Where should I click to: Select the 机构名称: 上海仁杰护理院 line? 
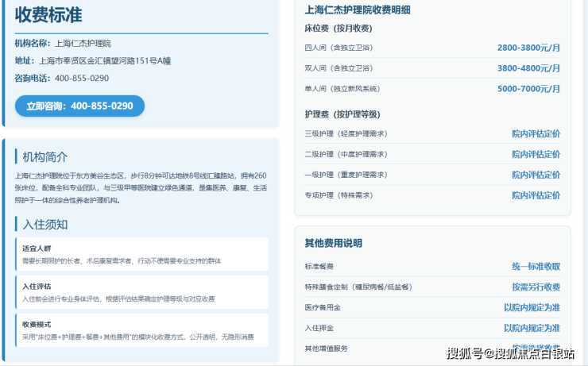coord(63,44)
